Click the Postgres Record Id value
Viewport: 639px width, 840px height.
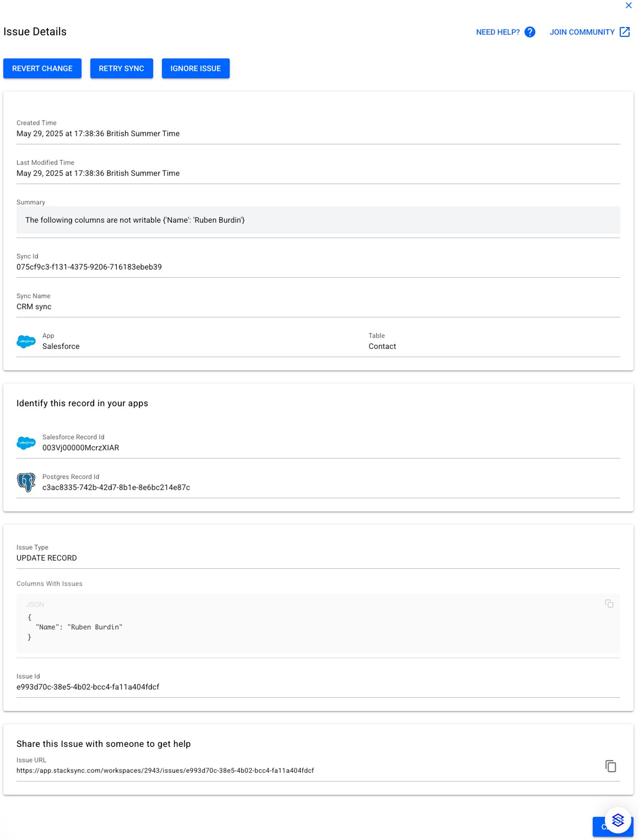(116, 488)
